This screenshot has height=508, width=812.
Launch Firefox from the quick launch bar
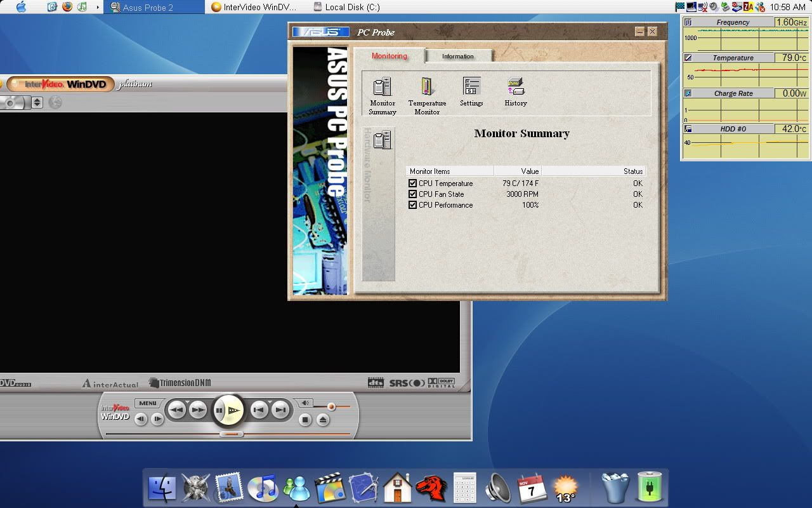[67, 7]
